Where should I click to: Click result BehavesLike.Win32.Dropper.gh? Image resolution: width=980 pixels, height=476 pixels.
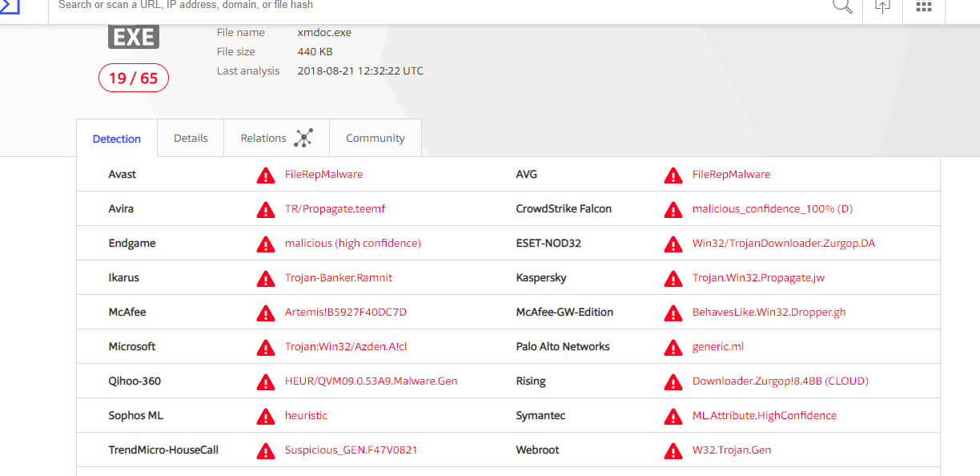[x=769, y=313]
